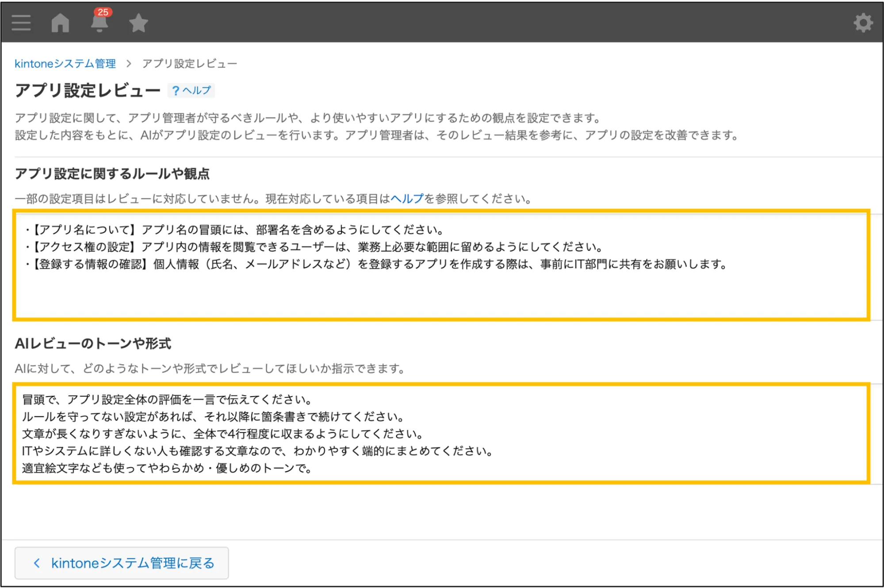Open the hamburger navigation menu

click(21, 22)
